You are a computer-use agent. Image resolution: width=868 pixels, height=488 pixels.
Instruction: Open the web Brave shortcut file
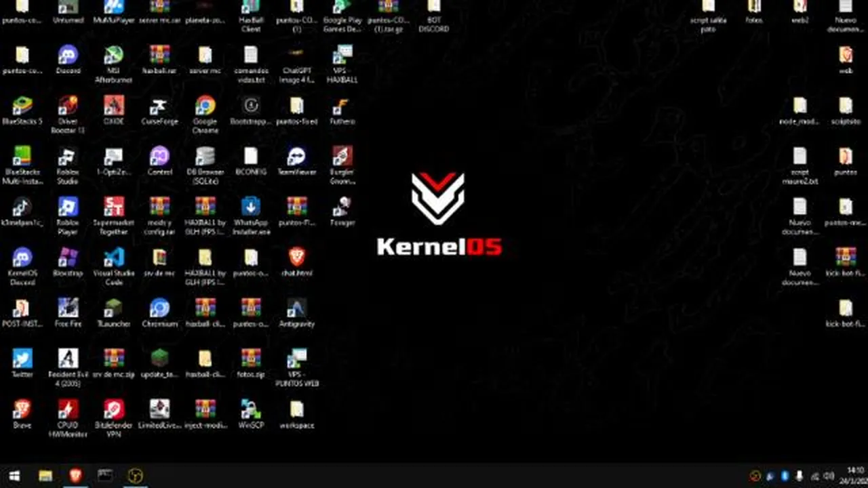click(x=846, y=60)
